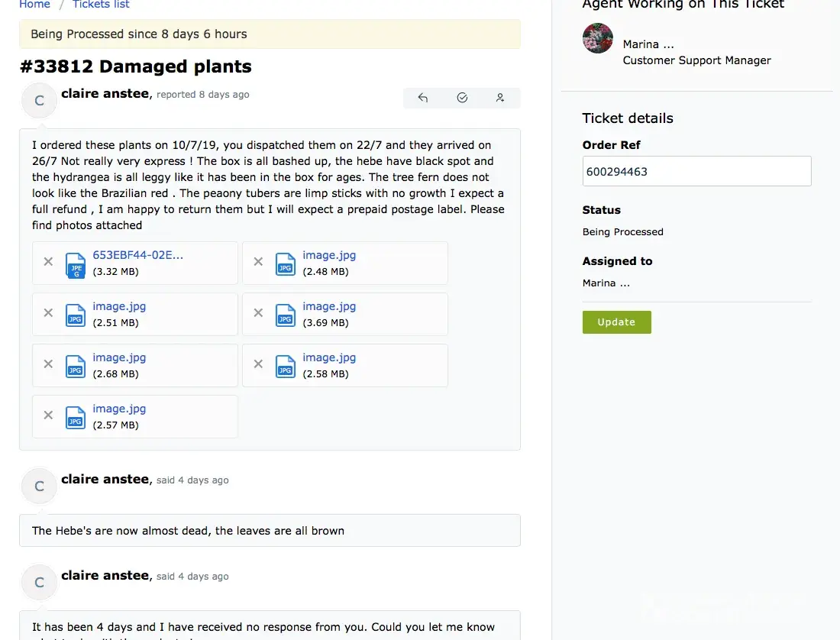840x640 pixels.
Task: Click the Order Ref input field
Action: tap(696, 172)
